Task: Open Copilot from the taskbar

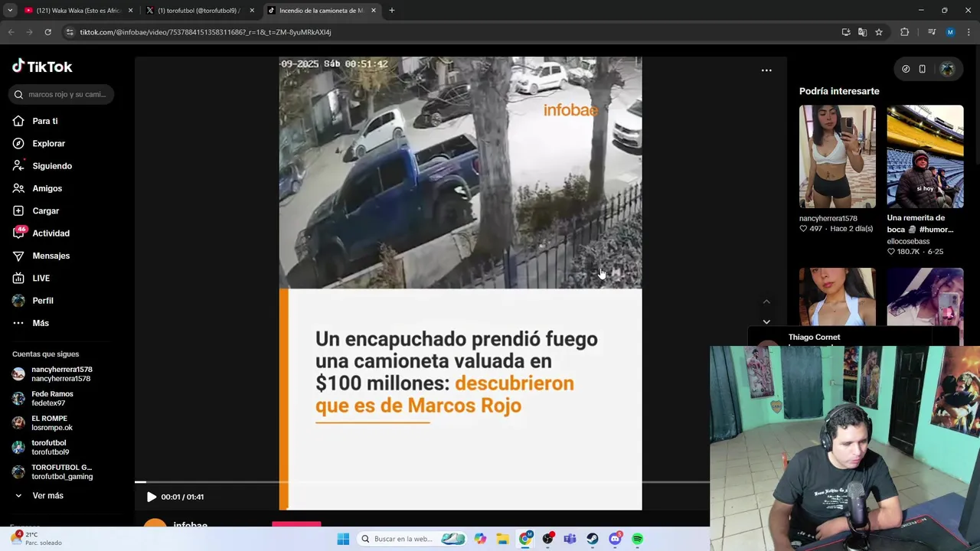Action: point(480,539)
